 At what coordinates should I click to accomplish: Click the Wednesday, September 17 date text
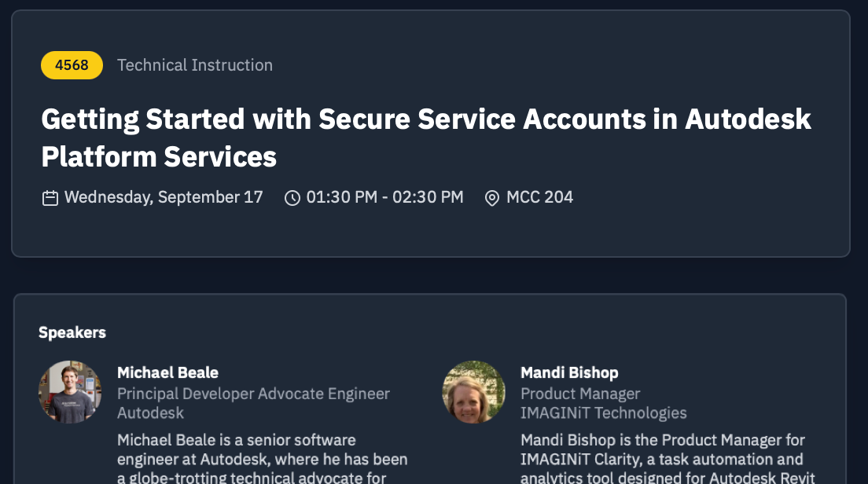164,197
